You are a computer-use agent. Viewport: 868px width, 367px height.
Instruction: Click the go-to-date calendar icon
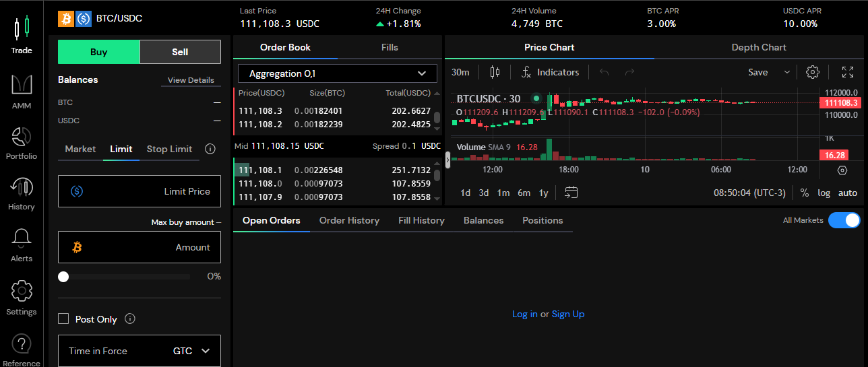[571, 193]
